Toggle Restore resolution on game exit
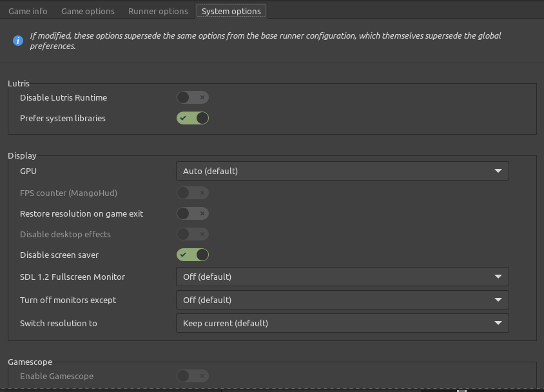Screen dimensions: 544x392 tap(193, 213)
